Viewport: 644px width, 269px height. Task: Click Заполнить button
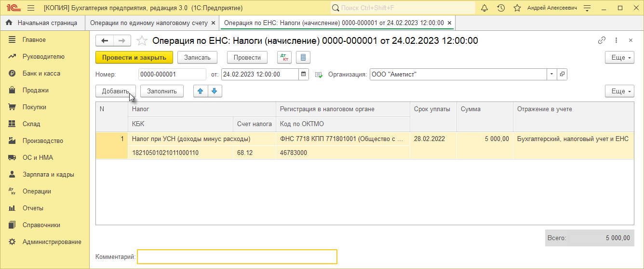[x=162, y=91]
